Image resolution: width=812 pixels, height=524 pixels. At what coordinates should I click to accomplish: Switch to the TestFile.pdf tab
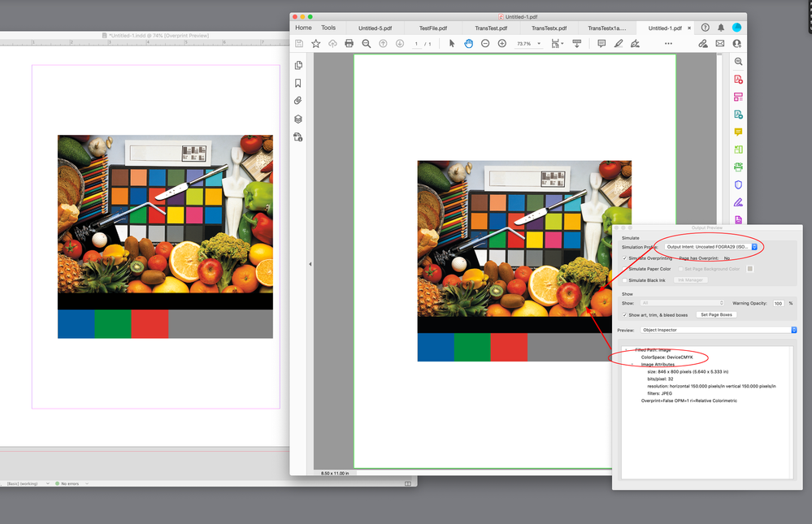click(433, 28)
